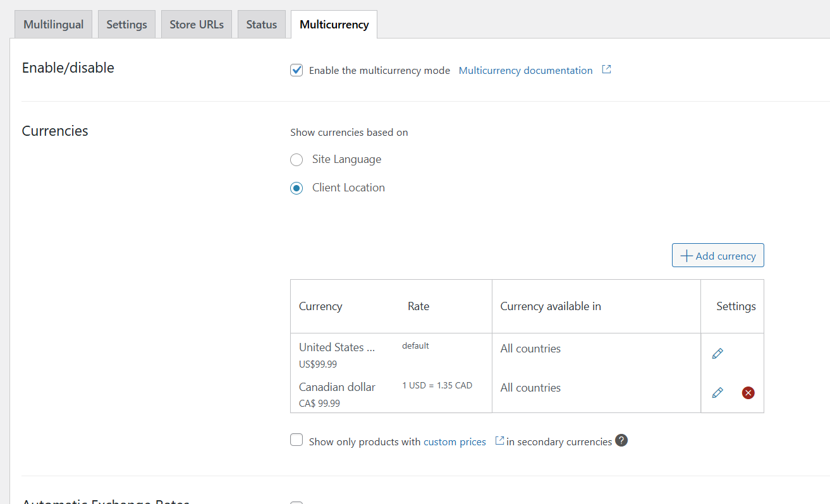Switch to the Multilingual tab
Viewport: 830px width, 504px height.
pos(54,25)
